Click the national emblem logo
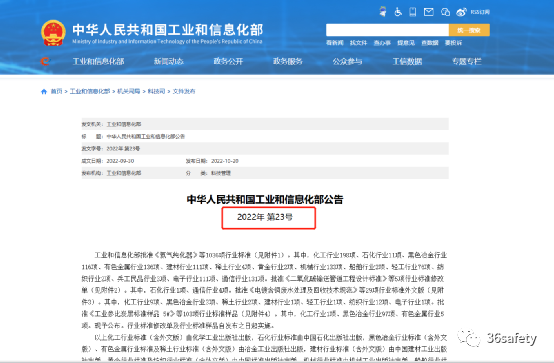Screen dimensions: 554x363 [x=53, y=33]
